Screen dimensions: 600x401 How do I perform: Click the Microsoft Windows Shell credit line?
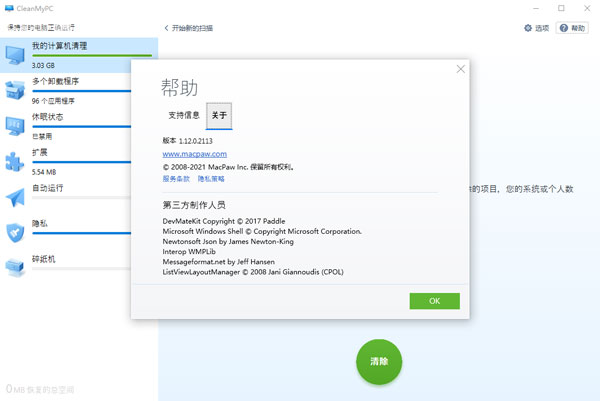pos(262,231)
